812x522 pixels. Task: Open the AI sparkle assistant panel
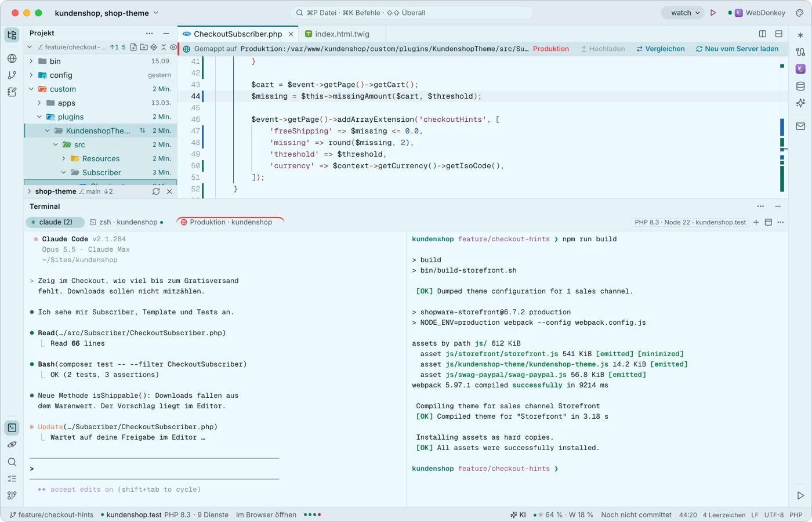[x=800, y=103]
